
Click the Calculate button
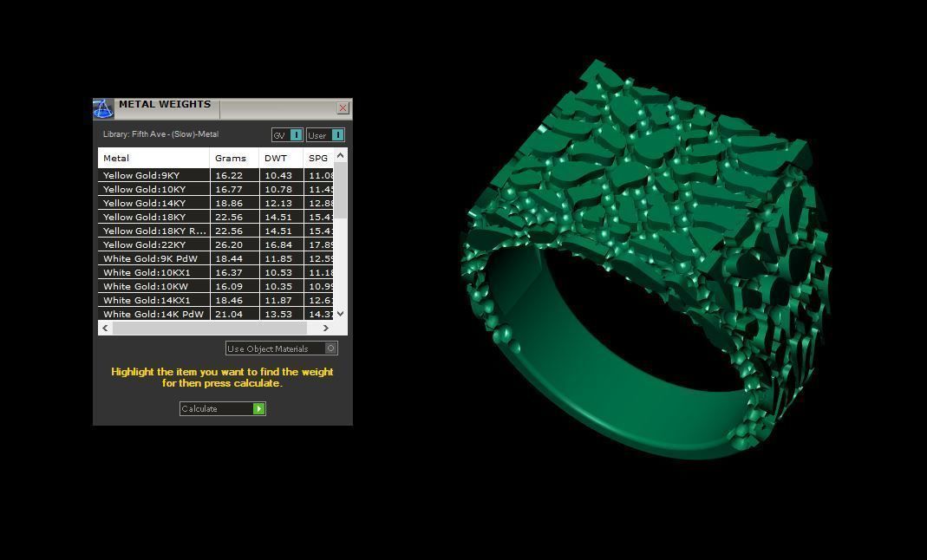point(223,409)
